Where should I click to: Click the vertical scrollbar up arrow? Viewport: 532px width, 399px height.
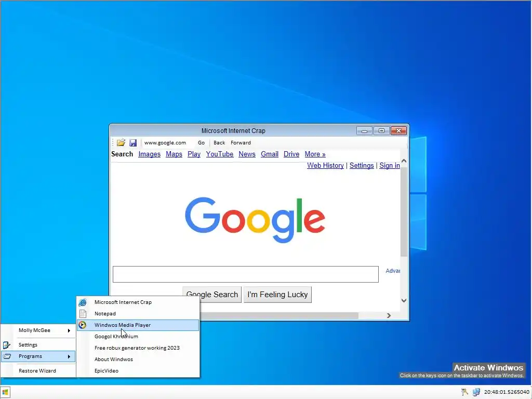click(x=404, y=161)
